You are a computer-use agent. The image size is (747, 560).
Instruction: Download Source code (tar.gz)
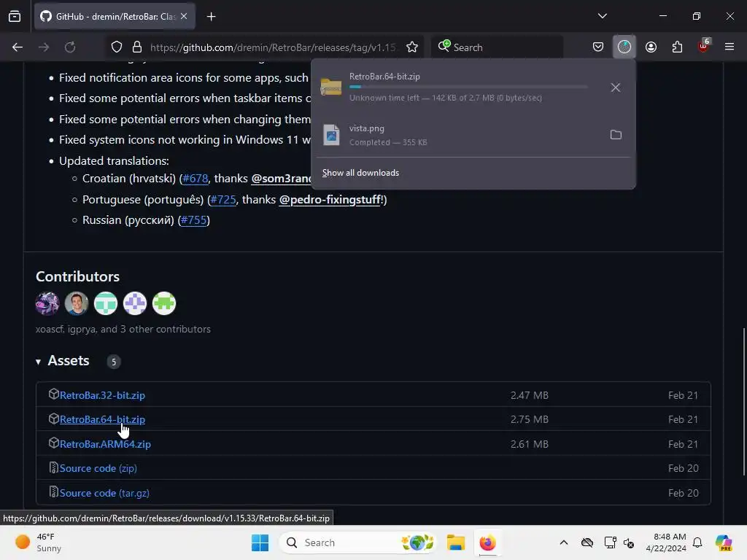(x=104, y=493)
